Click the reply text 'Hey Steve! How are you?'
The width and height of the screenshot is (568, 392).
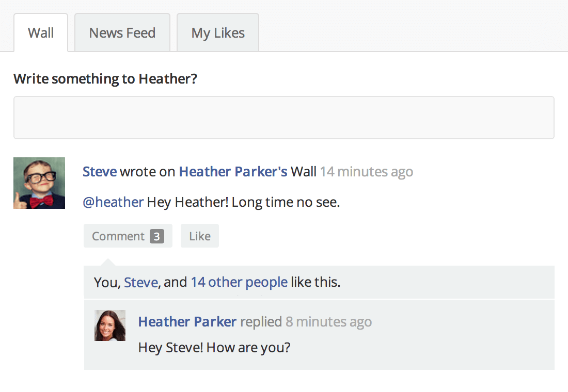coord(214,348)
